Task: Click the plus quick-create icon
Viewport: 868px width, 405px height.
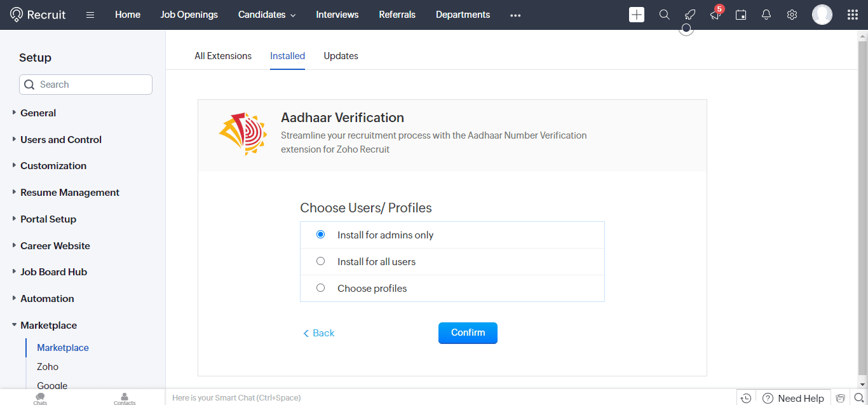Action: pyautogui.click(x=637, y=15)
